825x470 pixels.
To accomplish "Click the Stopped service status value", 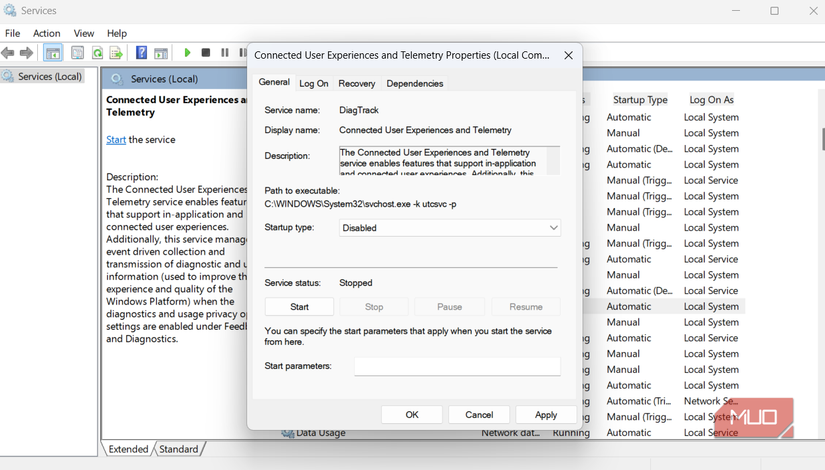I will coord(356,283).
